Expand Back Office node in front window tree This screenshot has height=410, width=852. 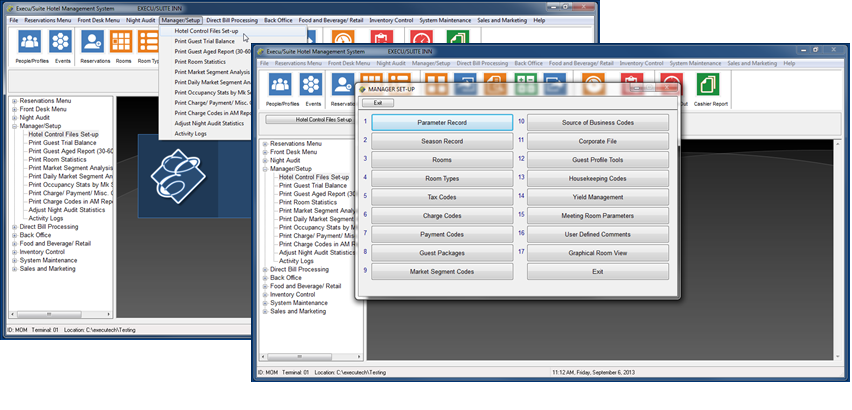[265, 278]
